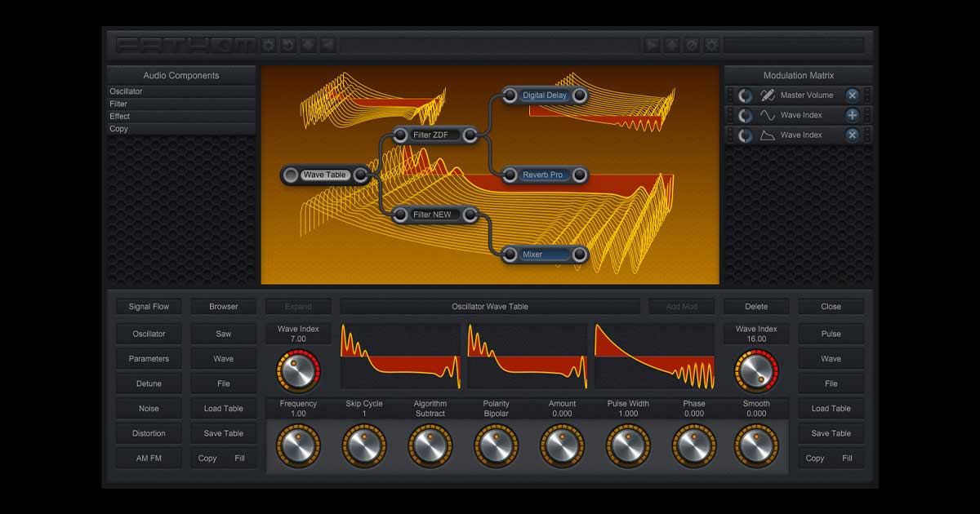This screenshot has width=980, height=514.
Task: Switch to the Signal Flow view
Action: 149,307
